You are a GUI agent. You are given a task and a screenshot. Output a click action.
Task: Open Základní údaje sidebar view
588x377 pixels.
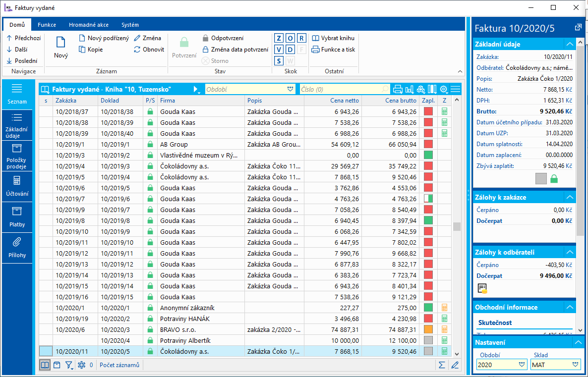[17, 125]
